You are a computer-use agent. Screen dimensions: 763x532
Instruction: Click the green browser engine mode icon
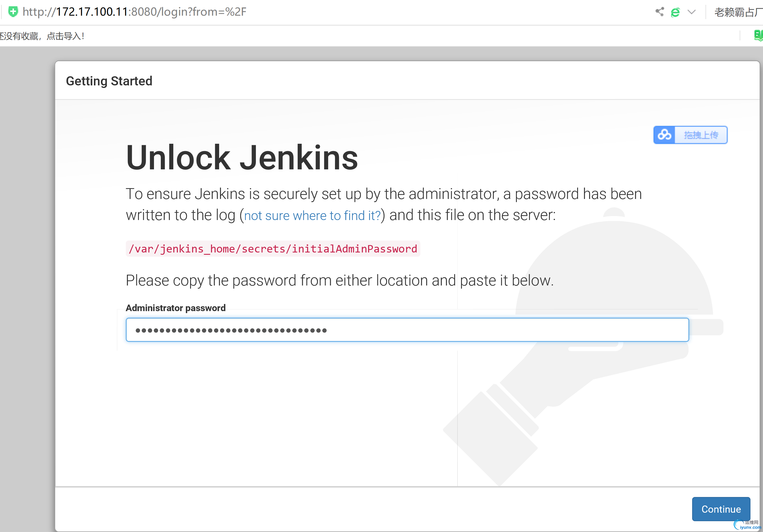coord(675,12)
